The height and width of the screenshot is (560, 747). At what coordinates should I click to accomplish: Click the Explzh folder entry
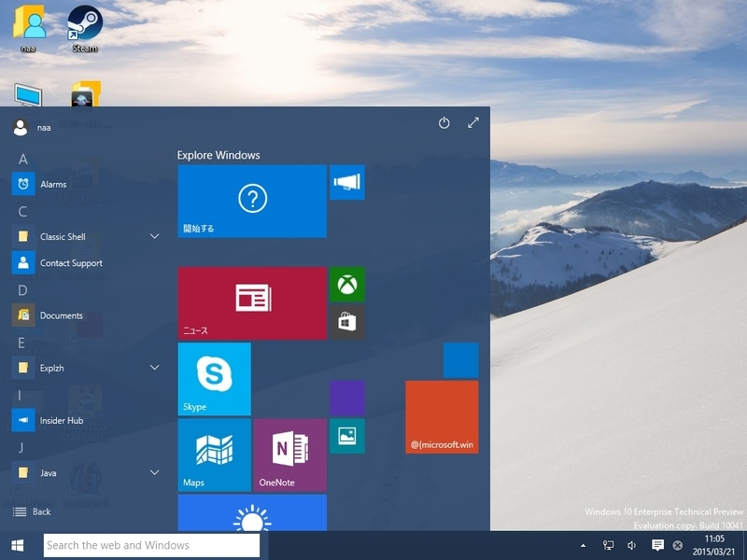click(87, 368)
